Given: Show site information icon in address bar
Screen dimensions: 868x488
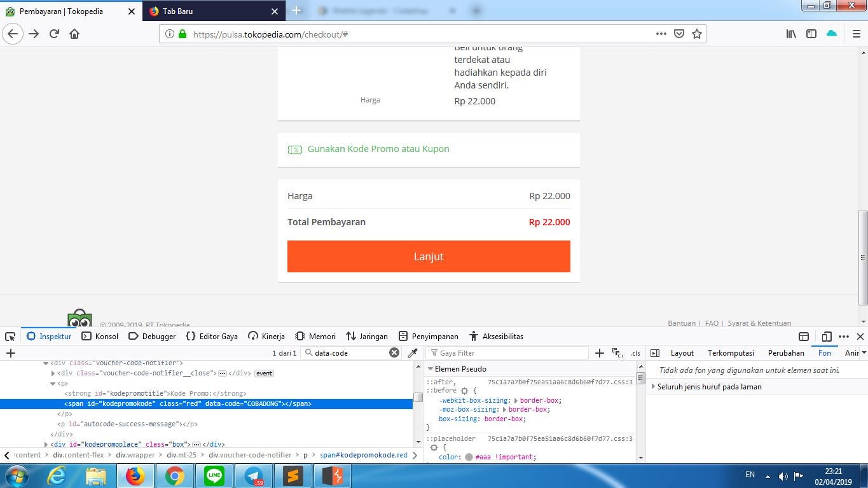Looking at the screenshot, I should point(169,34).
